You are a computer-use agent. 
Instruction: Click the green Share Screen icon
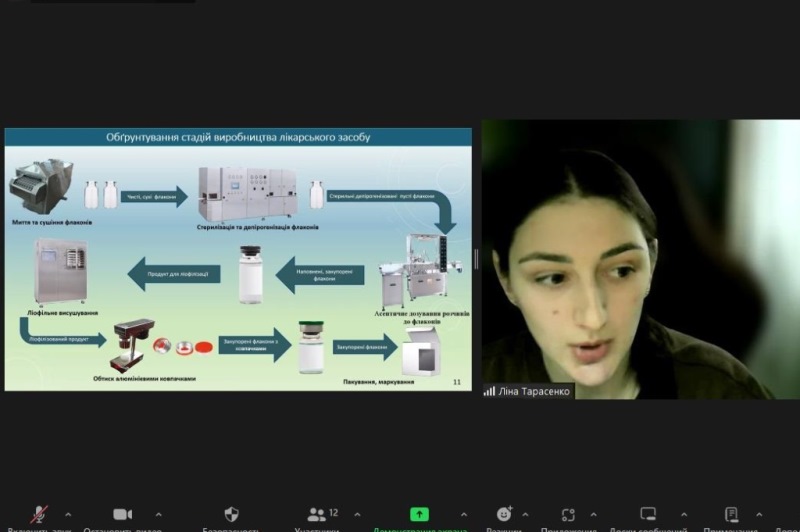click(x=419, y=514)
